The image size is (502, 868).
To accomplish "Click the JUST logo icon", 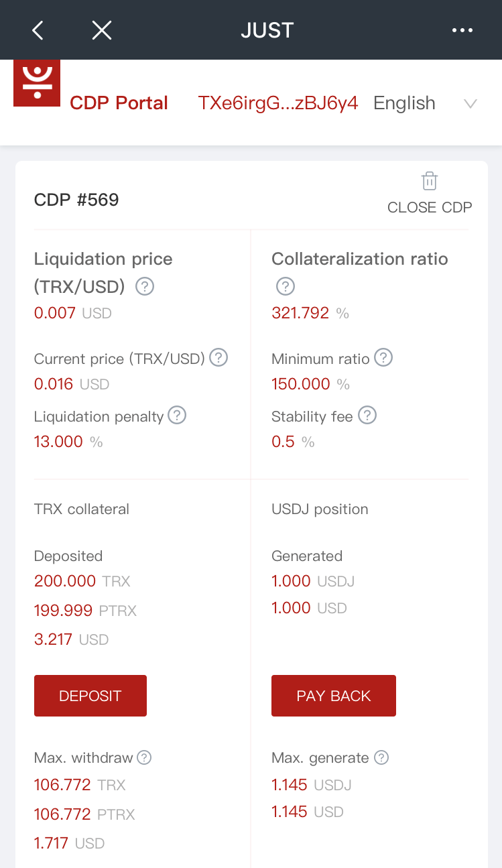I will (37, 82).
